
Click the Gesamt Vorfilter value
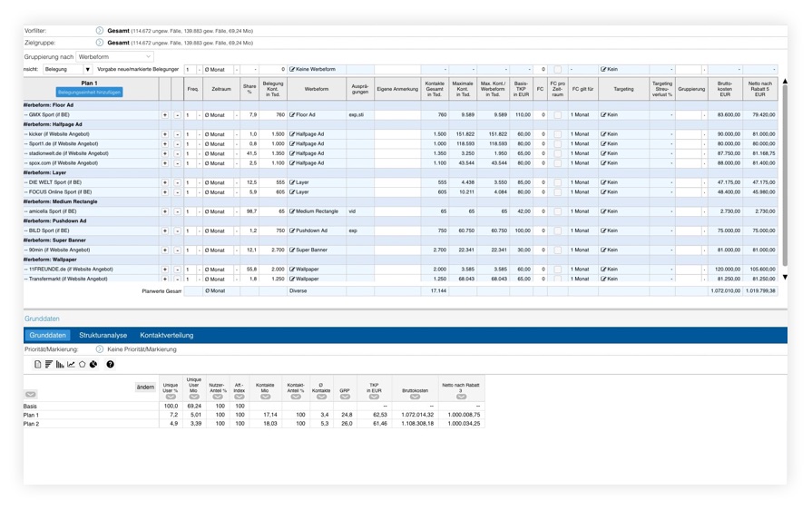tap(118, 31)
